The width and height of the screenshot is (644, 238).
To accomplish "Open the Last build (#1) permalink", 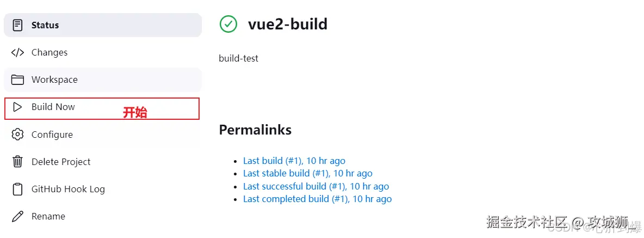I will 294,161.
